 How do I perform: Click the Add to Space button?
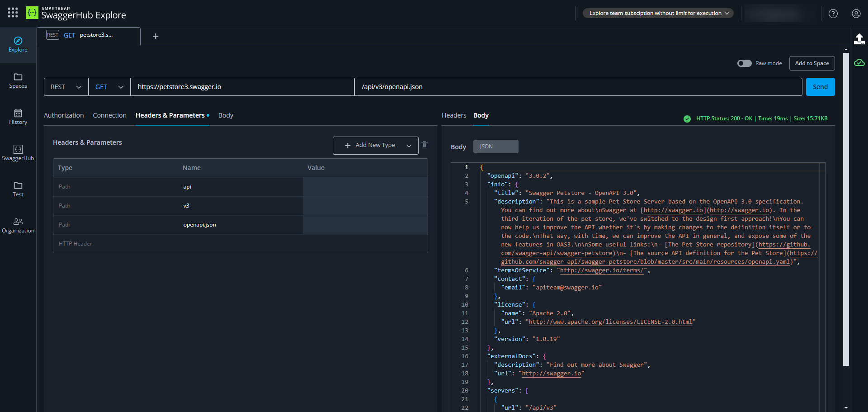tap(812, 63)
